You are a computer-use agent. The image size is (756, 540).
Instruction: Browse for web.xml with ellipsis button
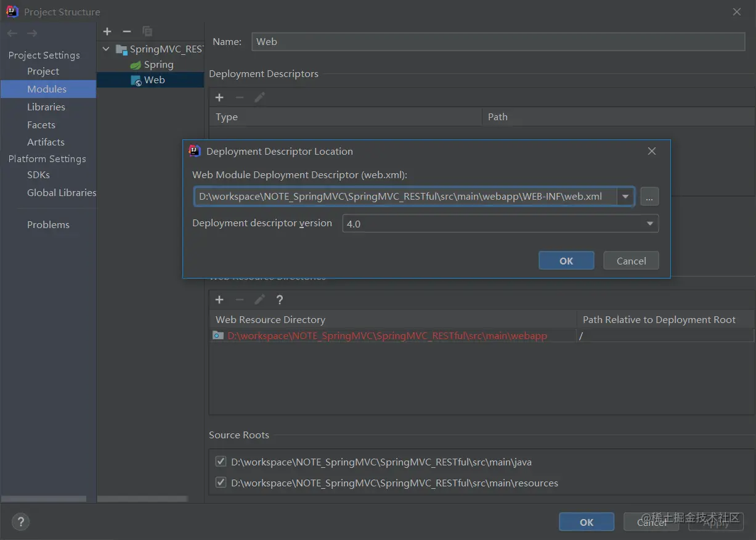(x=649, y=197)
